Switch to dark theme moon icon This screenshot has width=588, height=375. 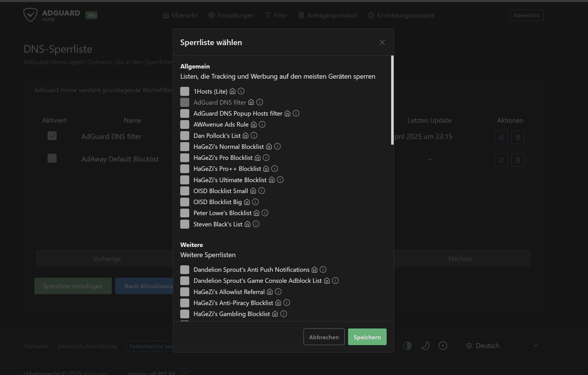click(x=425, y=345)
